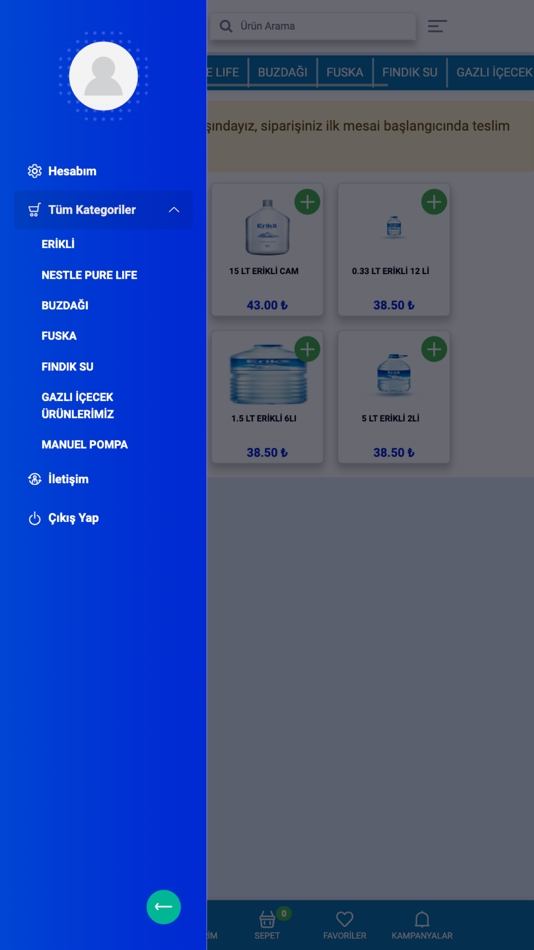
Task: Open 0.33 LT ERİKLİ 12 Lİ product image
Action: click(x=394, y=227)
